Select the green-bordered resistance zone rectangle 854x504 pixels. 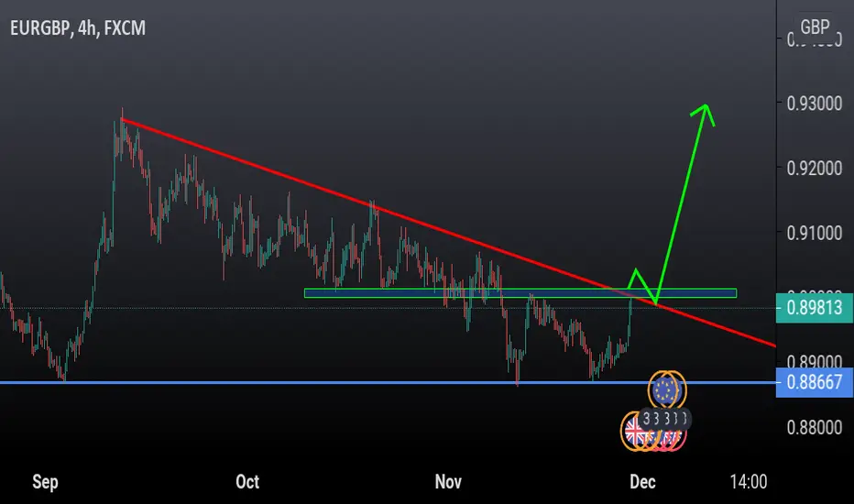point(520,293)
